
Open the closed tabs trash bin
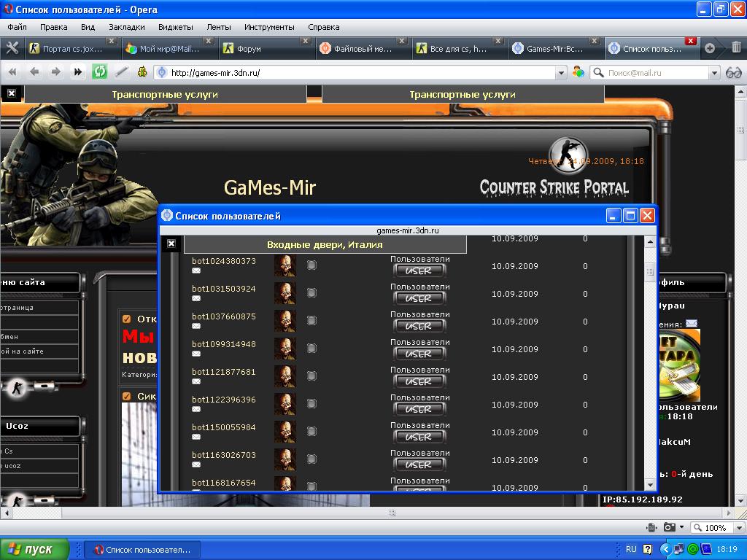point(736,47)
